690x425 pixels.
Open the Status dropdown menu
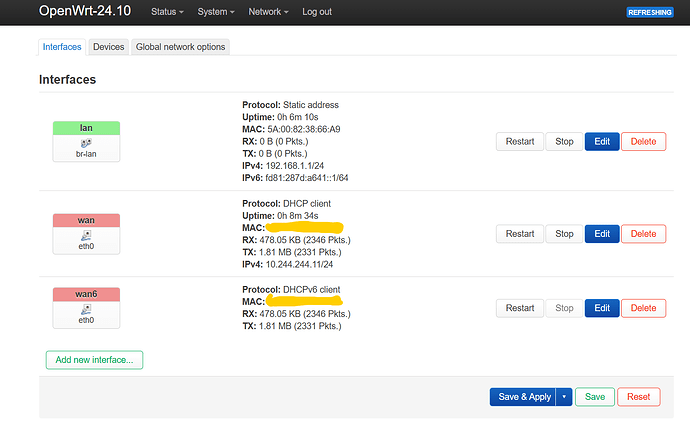click(x=168, y=12)
